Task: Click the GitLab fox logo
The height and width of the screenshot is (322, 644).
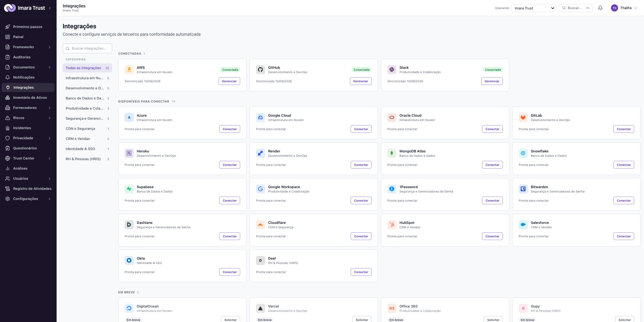Action: [x=523, y=118]
